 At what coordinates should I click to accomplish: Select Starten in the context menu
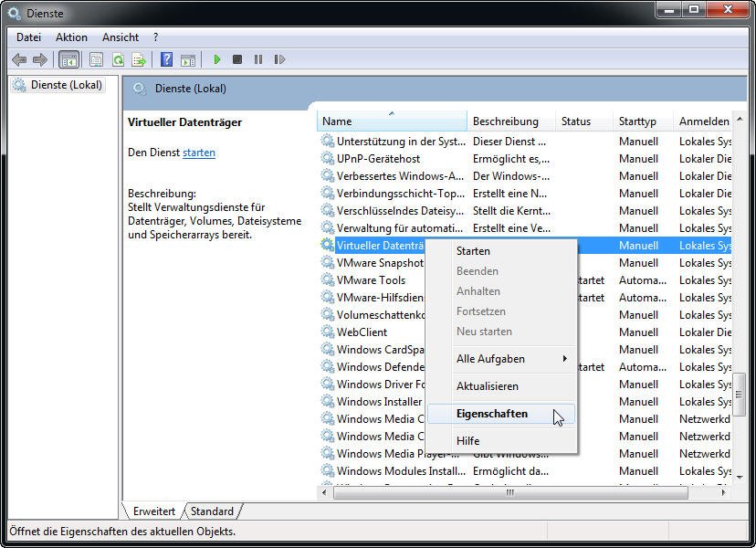point(473,251)
